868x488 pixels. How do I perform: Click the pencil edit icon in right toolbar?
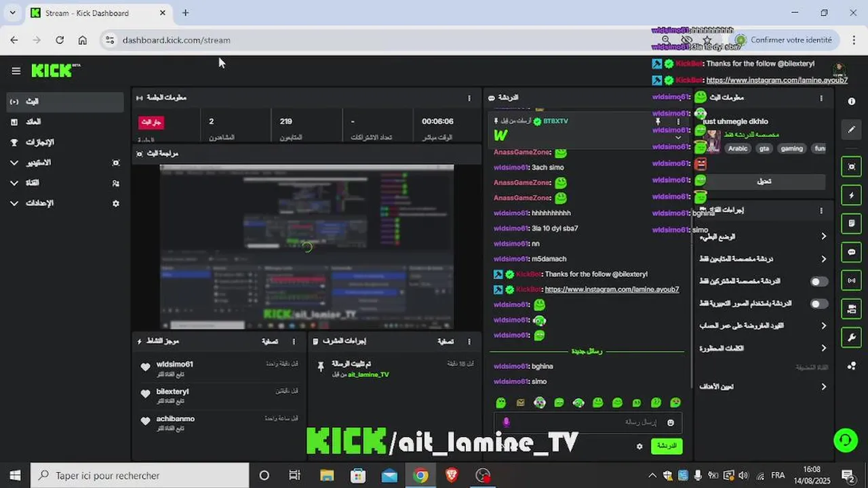[852, 129]
